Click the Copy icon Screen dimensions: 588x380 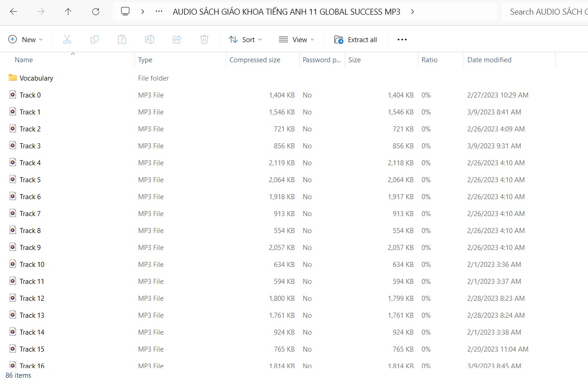pyautogui.click(x=95, y=39)
